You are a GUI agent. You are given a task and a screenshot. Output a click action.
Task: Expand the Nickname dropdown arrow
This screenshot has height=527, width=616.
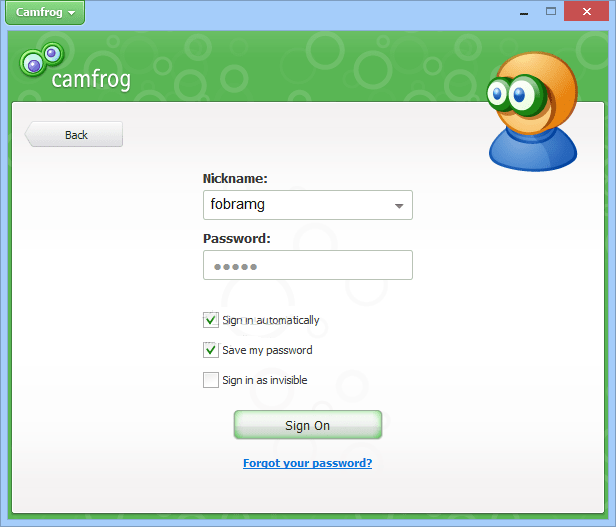tap(399, 206)
